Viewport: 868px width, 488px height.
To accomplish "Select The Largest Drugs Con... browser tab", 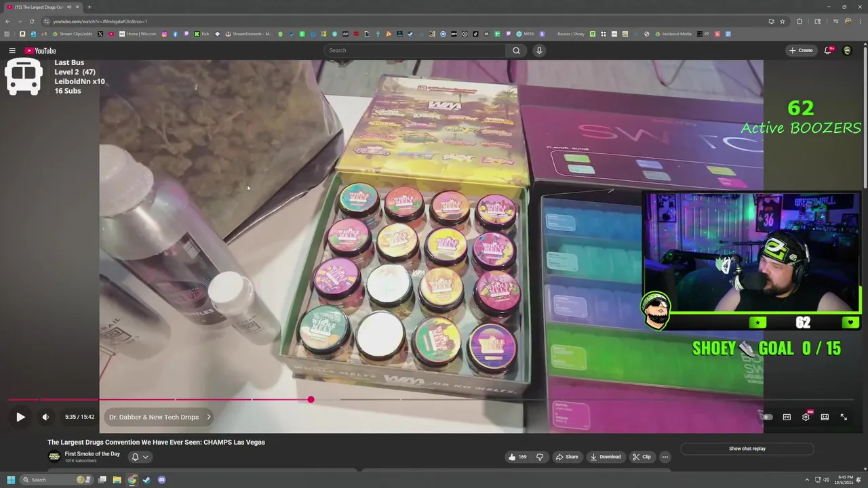I will coord(42,7).
